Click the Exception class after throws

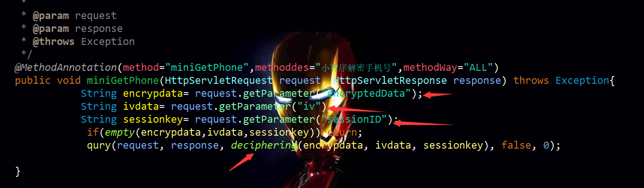click(x=582, y=81)
